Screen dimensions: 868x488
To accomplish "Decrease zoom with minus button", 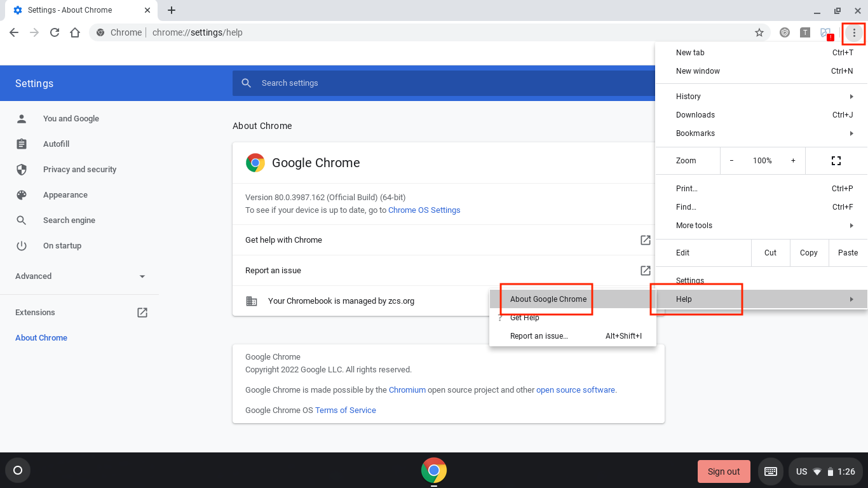I will [731, 161].
